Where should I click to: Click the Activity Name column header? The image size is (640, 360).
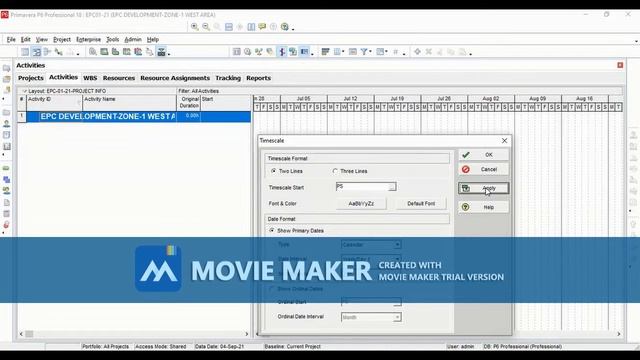tap(129, 102)
